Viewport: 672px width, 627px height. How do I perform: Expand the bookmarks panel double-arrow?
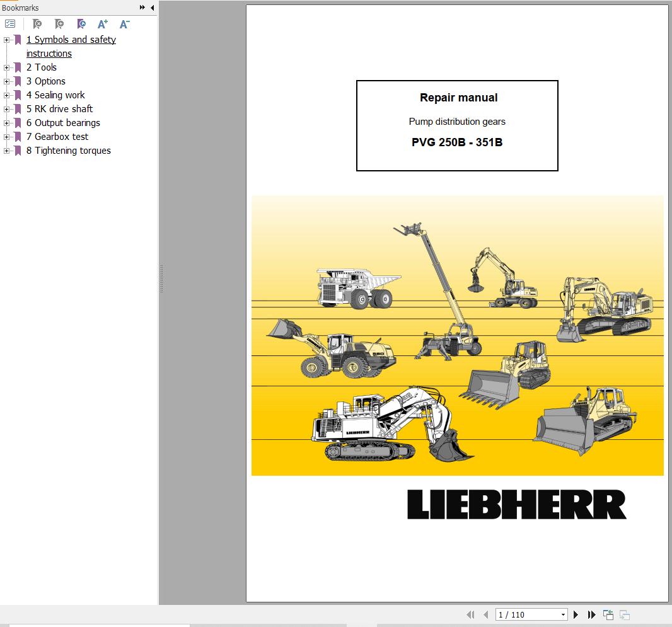[142, 8]
